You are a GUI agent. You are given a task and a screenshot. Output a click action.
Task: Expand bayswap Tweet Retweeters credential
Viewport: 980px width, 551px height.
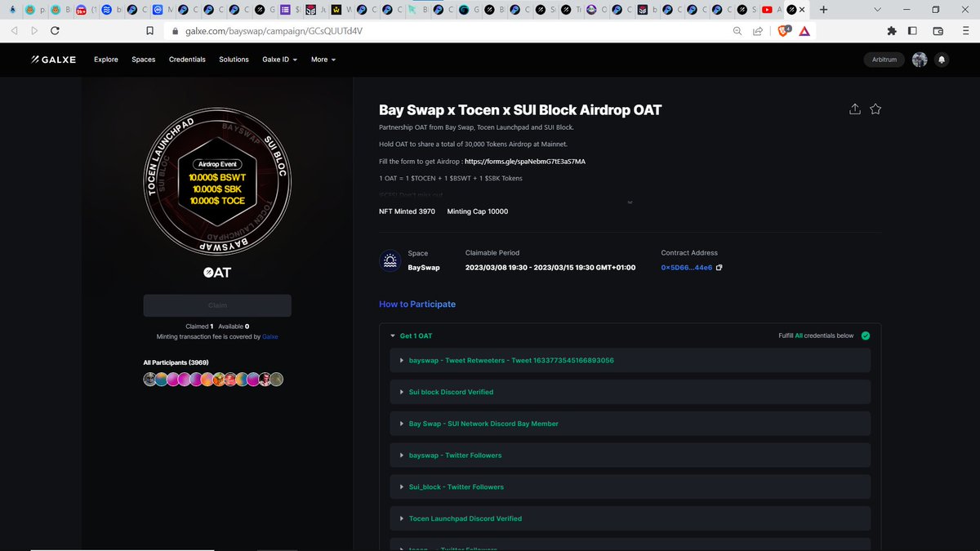coord(630,360)
